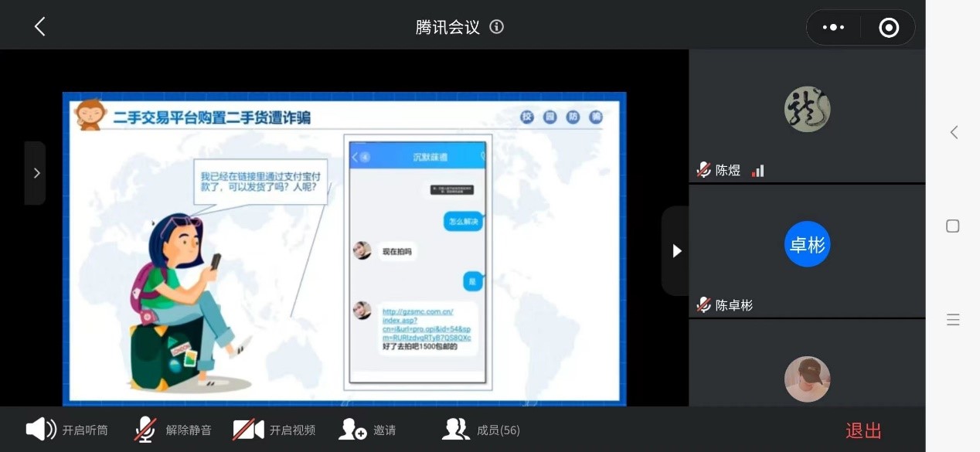Turn on the camera with 开启视频
The height and width of the screenshot is (452, 980).
[274, 430]
